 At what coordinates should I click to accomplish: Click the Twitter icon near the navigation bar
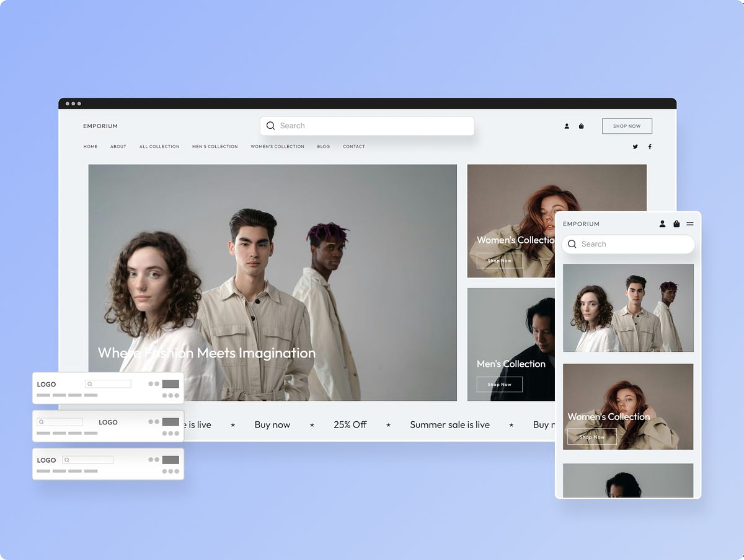(x=635, y=146)
